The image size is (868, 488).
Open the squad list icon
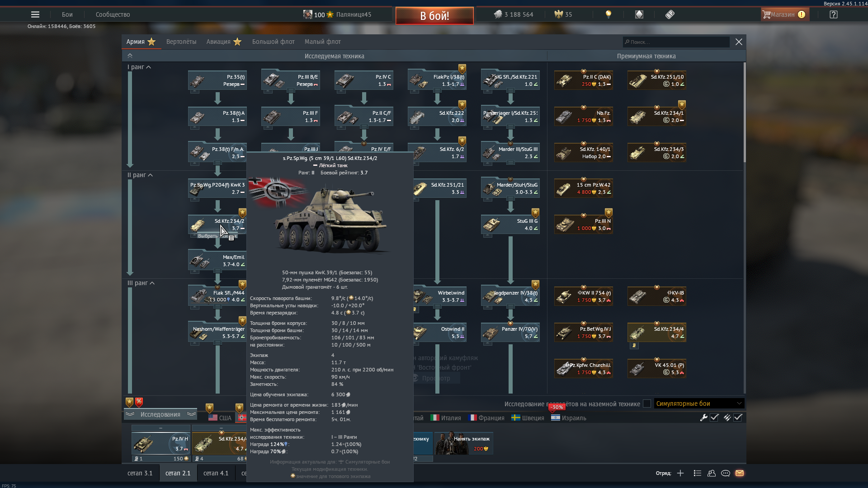click(x=698, y=473)
